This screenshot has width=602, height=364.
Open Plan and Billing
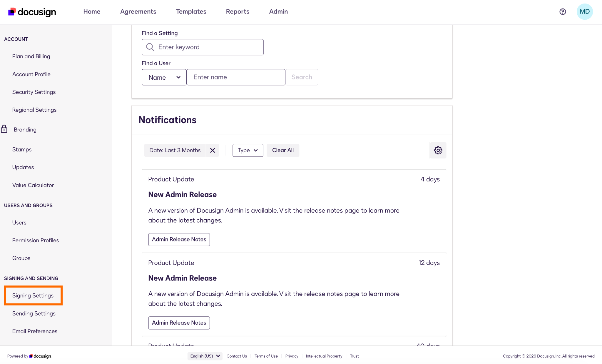pos(31,56)
